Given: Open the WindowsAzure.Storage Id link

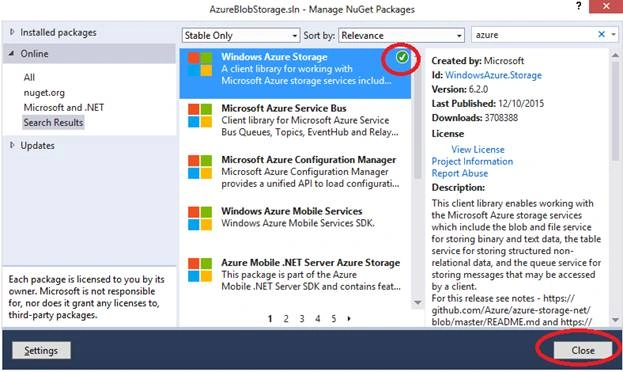Looking at the screenshot, I should point(493,75).
